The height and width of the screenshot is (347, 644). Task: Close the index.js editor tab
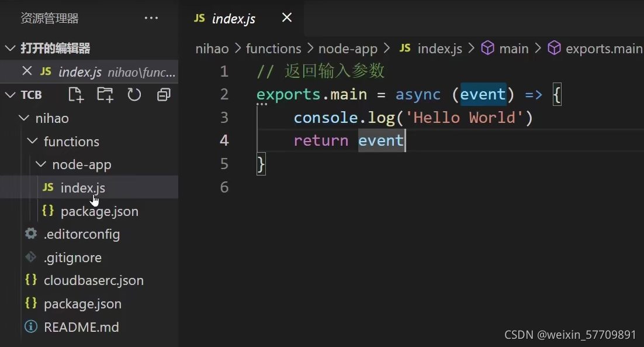287,18
